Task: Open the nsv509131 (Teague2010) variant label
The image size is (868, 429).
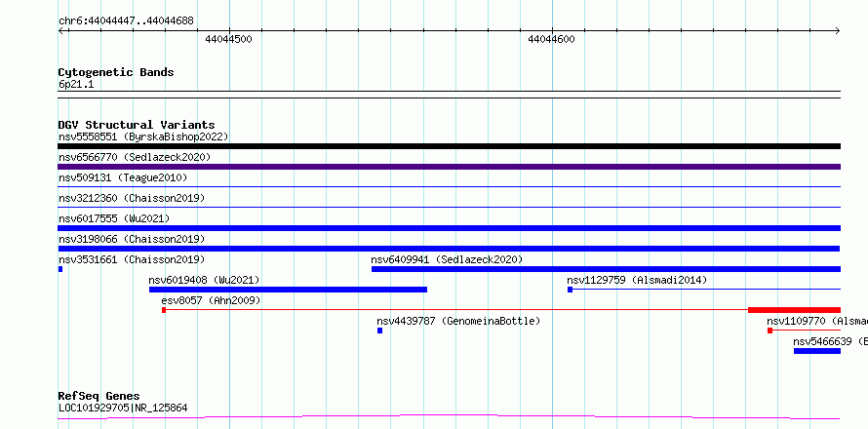Action: tap(123, 177)
